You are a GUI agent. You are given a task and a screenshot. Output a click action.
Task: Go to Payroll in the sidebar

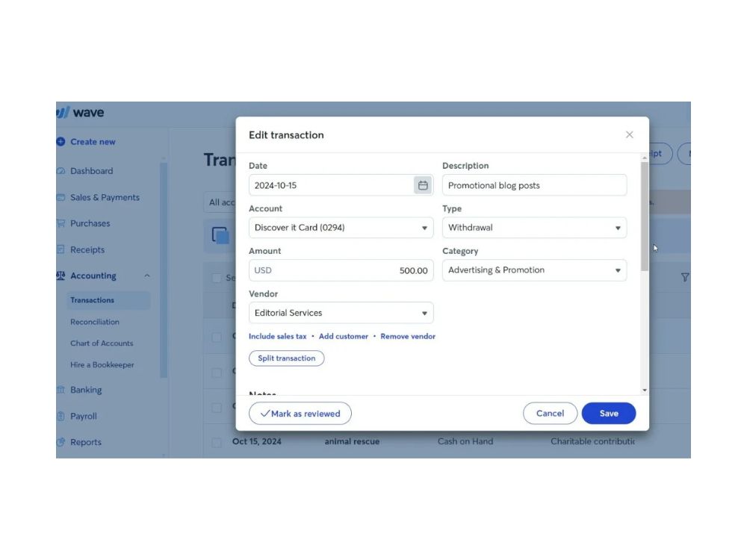click(x=84, y=416)
